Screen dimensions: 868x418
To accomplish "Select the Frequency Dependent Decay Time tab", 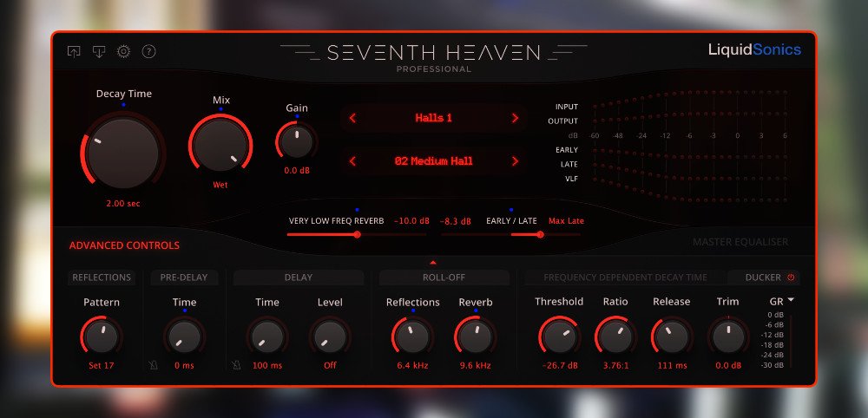I will click(625, 278).
